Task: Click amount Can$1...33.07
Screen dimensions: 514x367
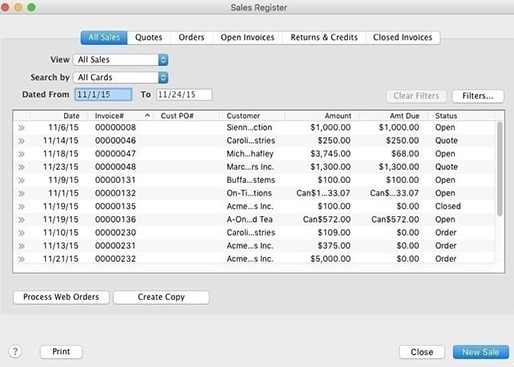Action: tap(323, 193)
